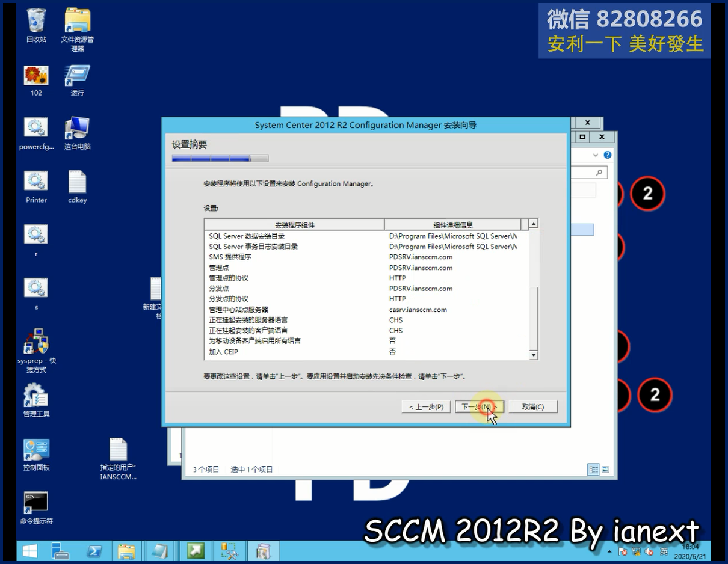Screen dimensions: 728x564
Task: Select the 分发点 row label
Action: coord(219,289)
